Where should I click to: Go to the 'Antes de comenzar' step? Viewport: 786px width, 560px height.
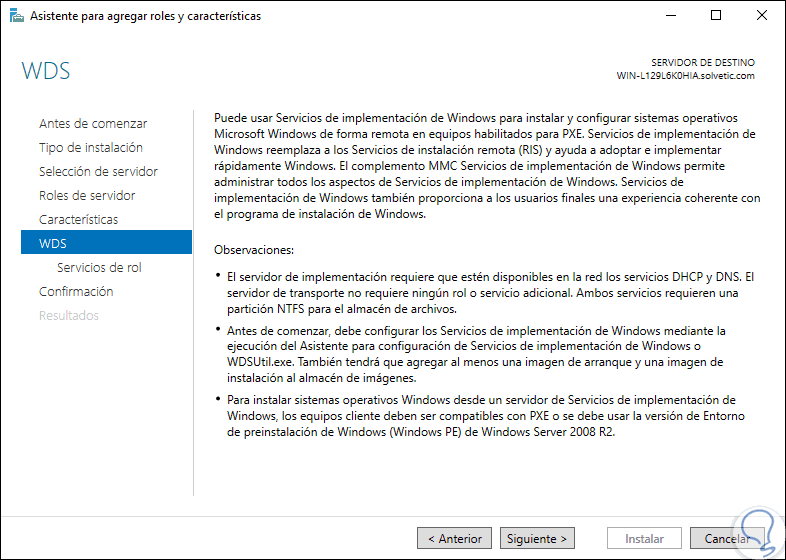point(93,123)
